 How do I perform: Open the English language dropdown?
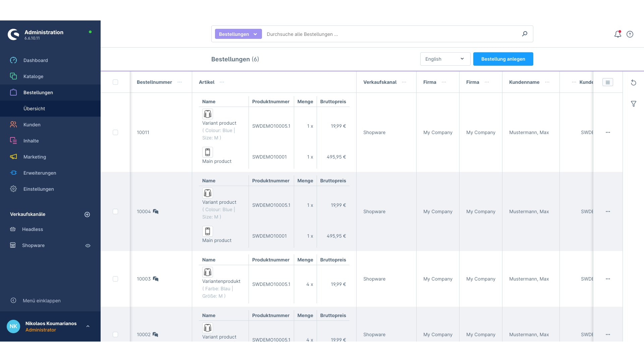(445, 59)
